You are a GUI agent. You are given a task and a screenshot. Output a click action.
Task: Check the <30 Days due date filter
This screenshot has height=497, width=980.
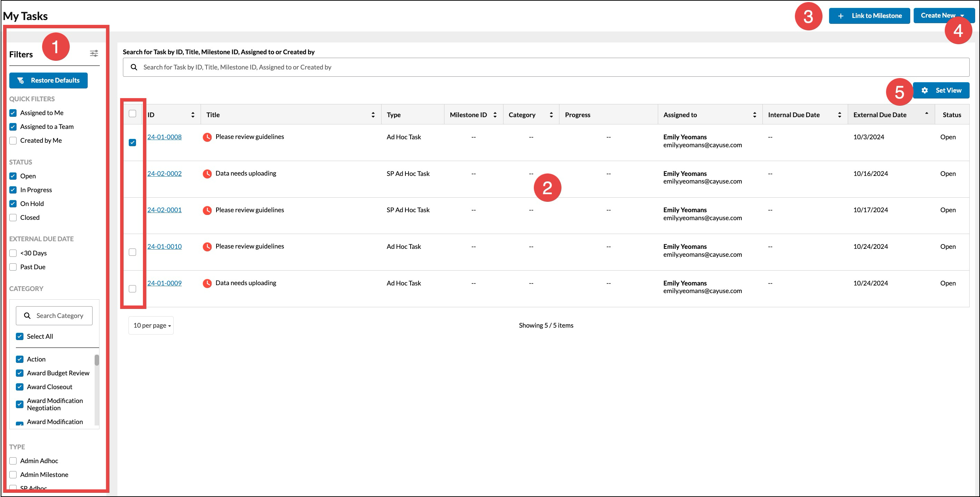click(13, 253)
